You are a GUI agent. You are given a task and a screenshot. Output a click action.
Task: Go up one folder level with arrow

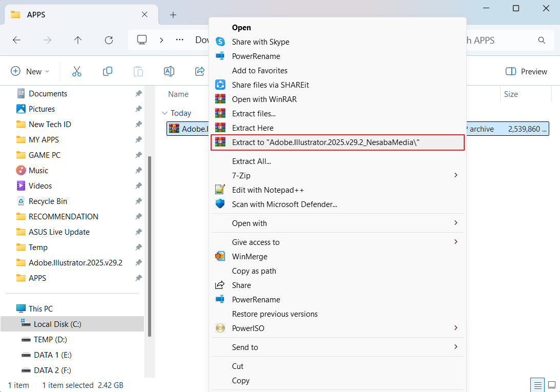pyautogui.click(x=78, y=40)
